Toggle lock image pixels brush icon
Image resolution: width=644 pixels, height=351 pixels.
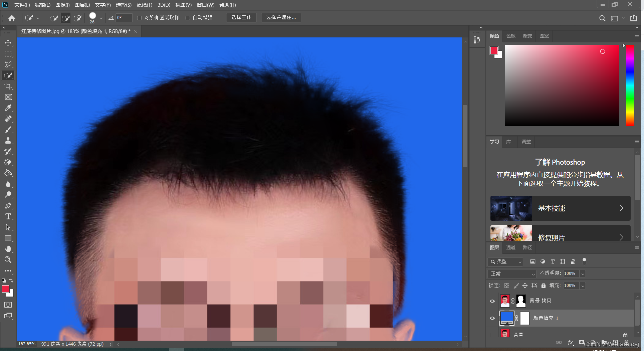pyautogui.click(x=516, y=286)
